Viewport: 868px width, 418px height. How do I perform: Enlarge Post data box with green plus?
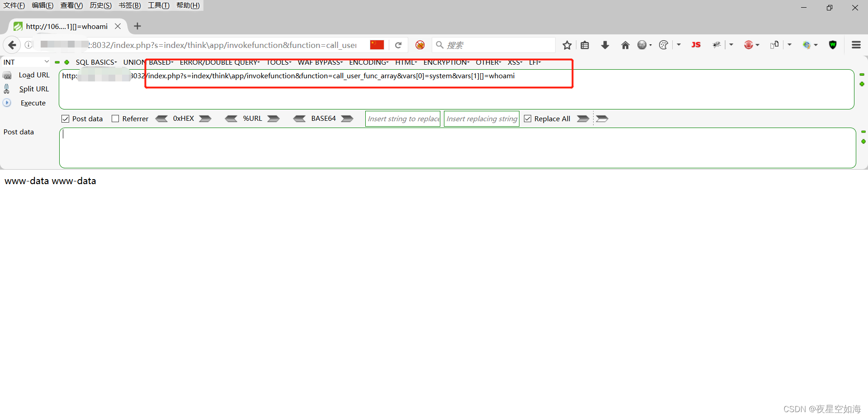coord(863,142)
